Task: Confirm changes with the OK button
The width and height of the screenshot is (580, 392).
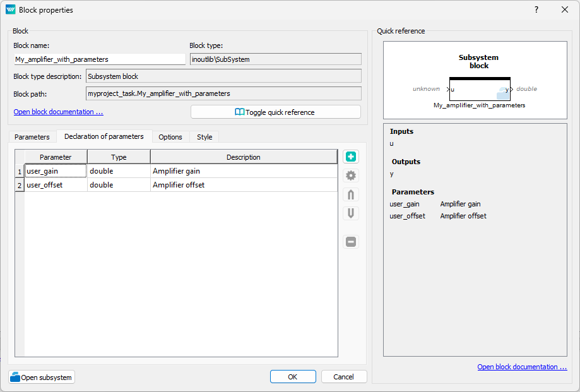Action: point(293,377)
